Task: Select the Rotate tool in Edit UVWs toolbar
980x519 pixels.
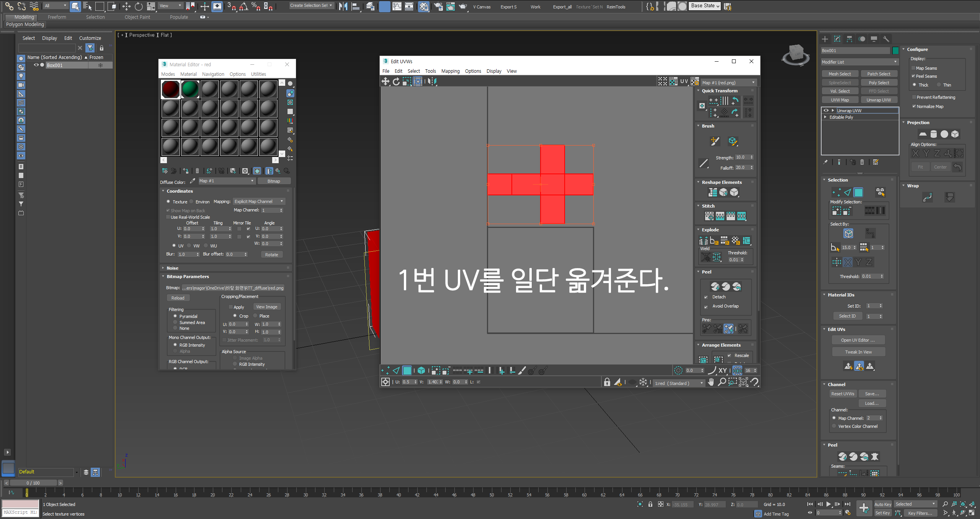Action: click(x=396, y=81)
